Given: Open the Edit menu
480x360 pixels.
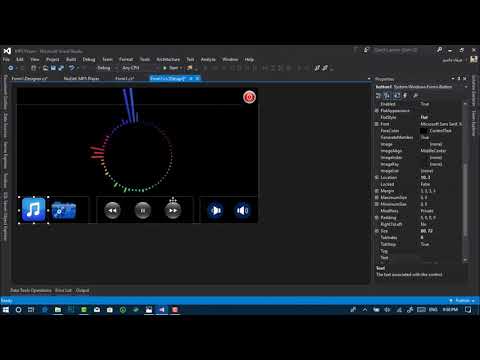Looking at the screenshot, I should 20,59.
